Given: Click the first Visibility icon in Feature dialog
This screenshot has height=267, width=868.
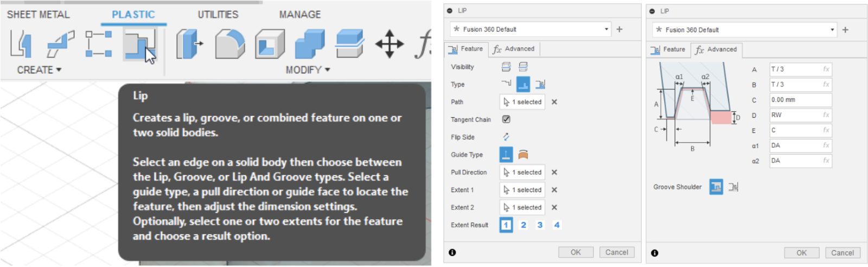Looking at the screenshot, I should (506, 67).
